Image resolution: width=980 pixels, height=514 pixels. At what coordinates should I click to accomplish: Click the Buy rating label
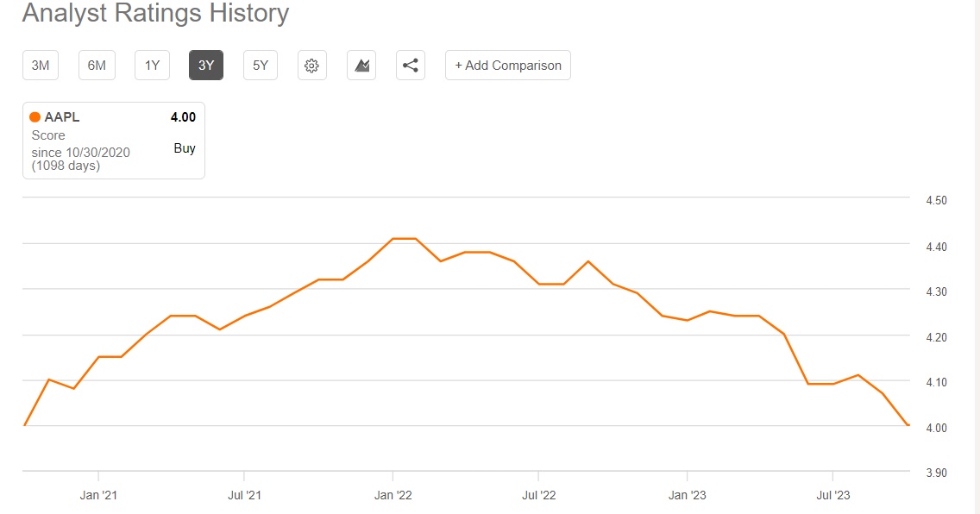[x=185, y=148]
